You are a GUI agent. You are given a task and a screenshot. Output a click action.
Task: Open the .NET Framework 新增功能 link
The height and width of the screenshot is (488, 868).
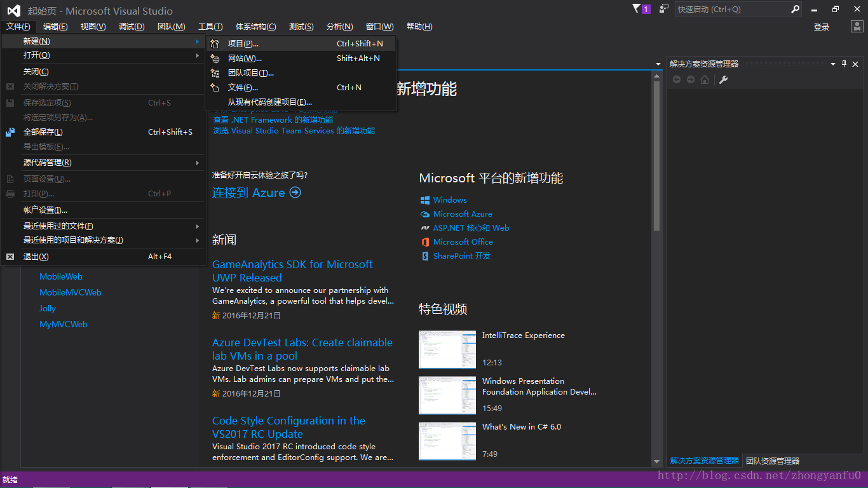(273, 120)
